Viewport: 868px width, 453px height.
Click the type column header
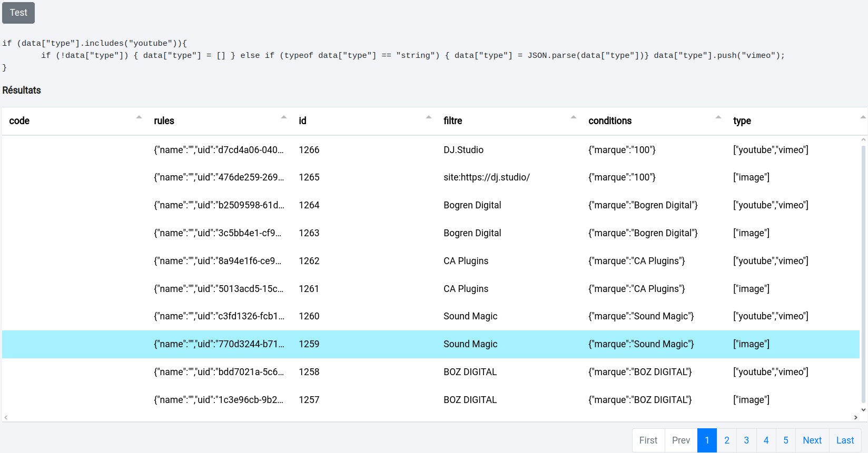point(742,121)
